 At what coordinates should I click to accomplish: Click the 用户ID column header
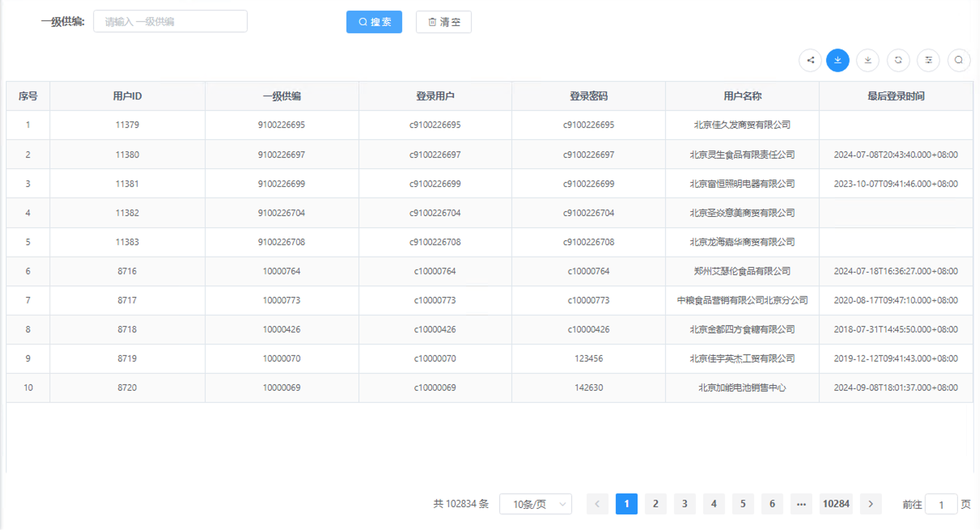(127, 96)
